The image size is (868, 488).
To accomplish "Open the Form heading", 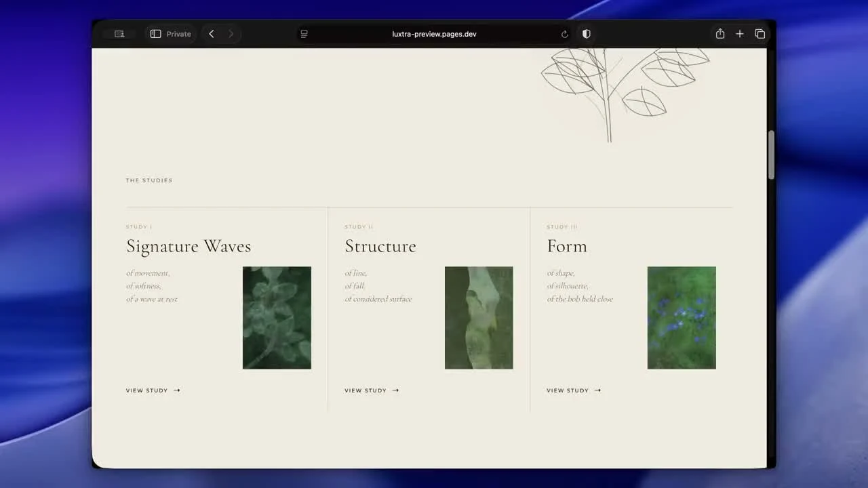I will pyautogui.click(x=567, y=246).
